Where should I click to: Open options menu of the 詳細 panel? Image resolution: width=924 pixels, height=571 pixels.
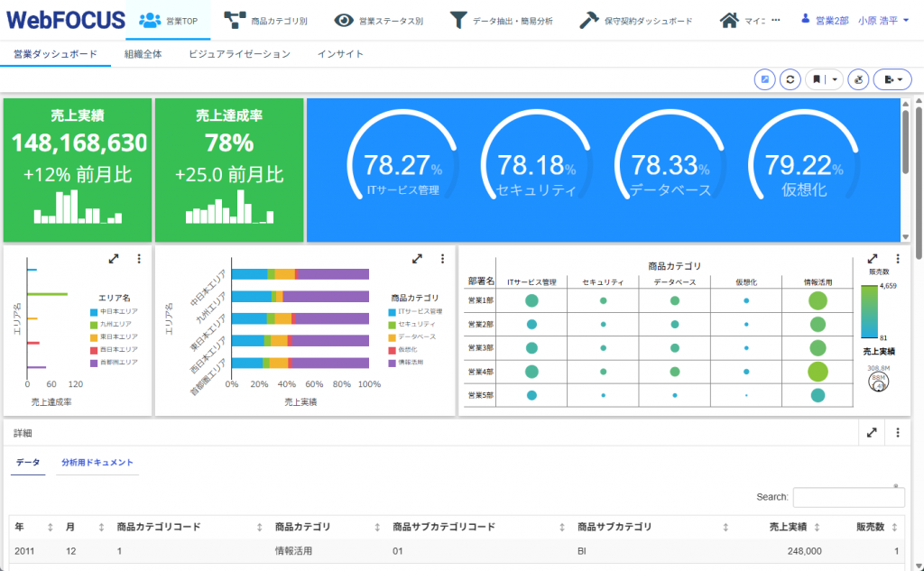(898, 433)
